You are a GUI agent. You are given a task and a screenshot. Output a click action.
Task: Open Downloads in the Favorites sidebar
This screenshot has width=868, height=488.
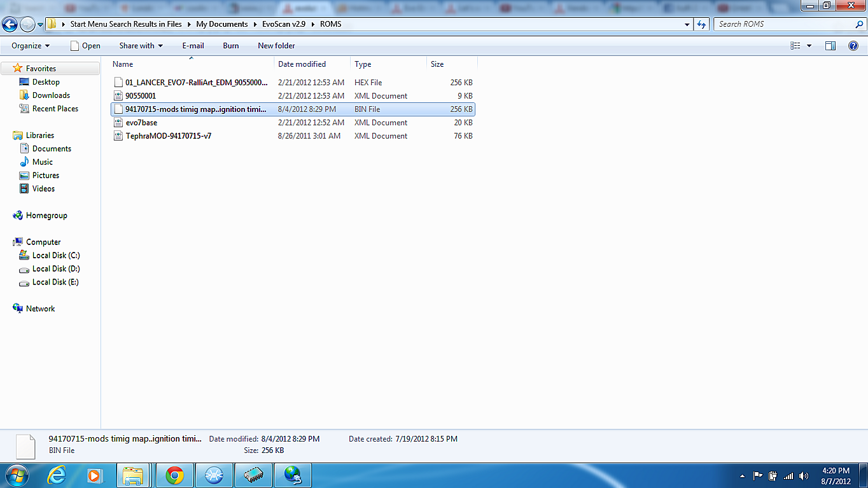[51, 95]
